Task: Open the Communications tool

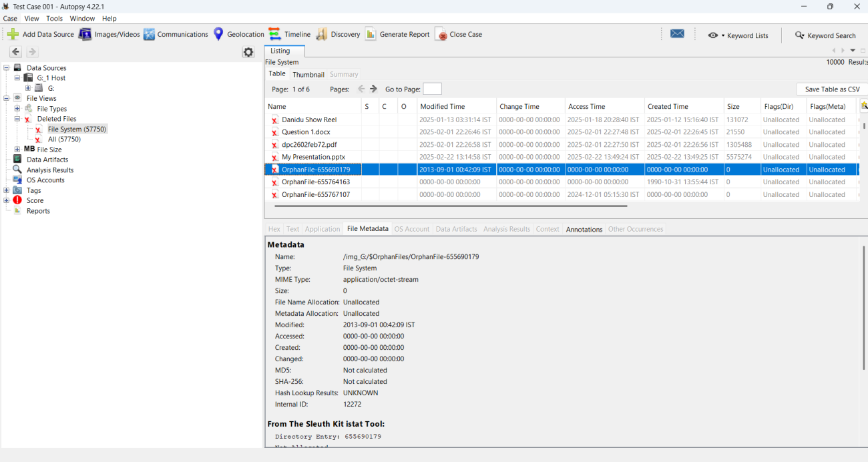Action: pyautogui.click(x=176, y=34)
